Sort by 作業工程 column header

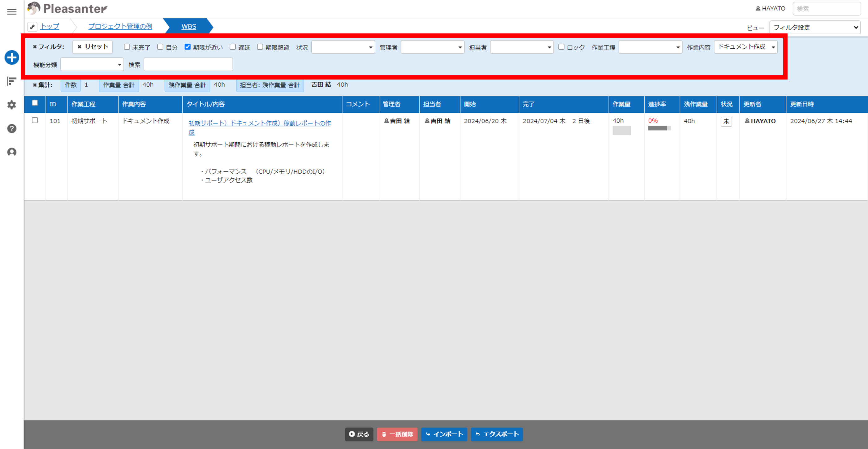click(93, 104)
